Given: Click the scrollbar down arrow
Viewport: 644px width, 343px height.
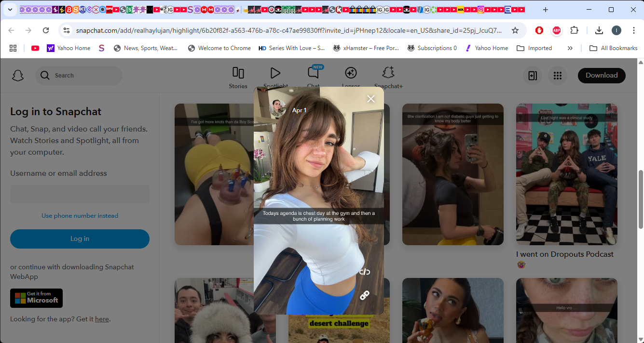Looking at the screenshot, I should (x=641, y=339).
